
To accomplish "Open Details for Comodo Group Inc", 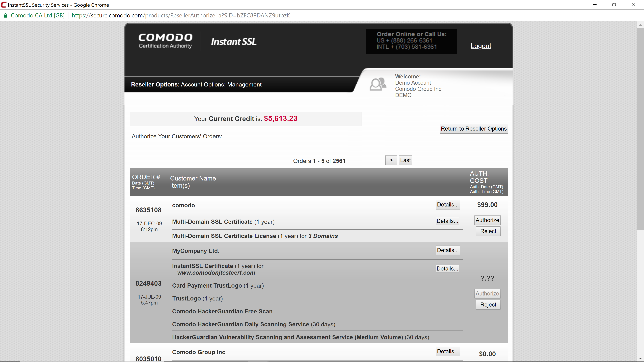I will pos(448,351).
